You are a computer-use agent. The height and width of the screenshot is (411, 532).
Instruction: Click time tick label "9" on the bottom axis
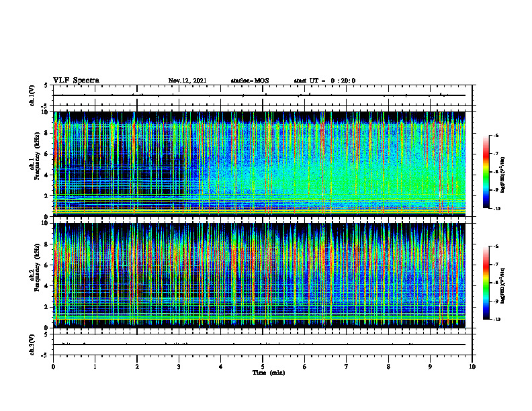click(x=430, y=367)
